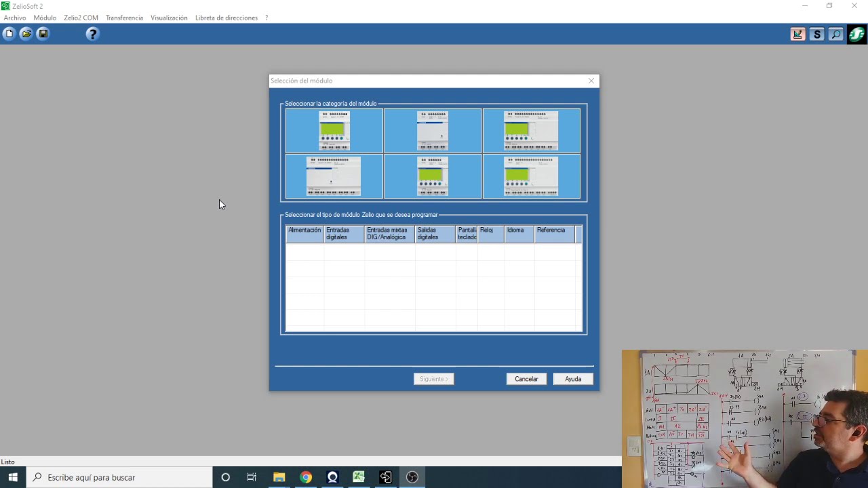Image resolution: width=868 pixels, height=488 pixels.
Task: Select the wide module without display, second row
Action: pos(334,176)
